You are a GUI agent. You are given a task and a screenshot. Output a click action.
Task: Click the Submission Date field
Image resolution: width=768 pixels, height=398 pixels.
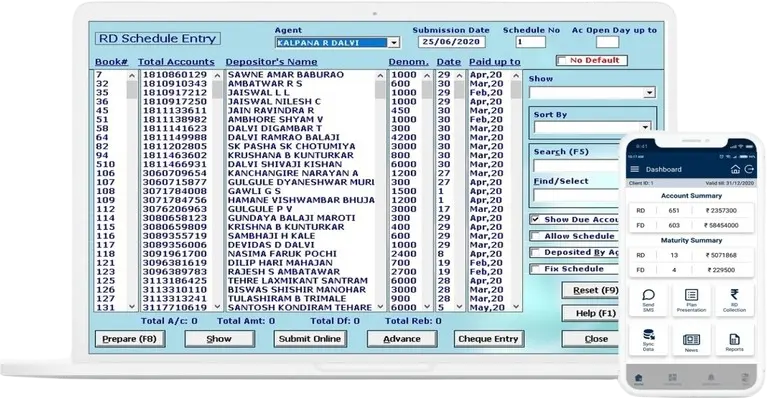coord(452,42)
